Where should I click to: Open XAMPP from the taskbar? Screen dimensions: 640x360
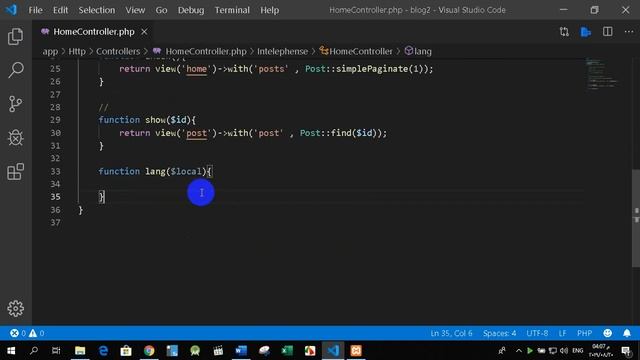356,351
